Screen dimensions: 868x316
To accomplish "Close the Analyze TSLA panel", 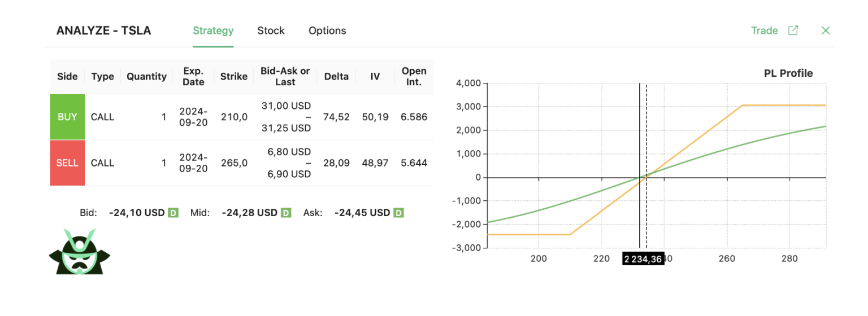I will tap(826, 30).
